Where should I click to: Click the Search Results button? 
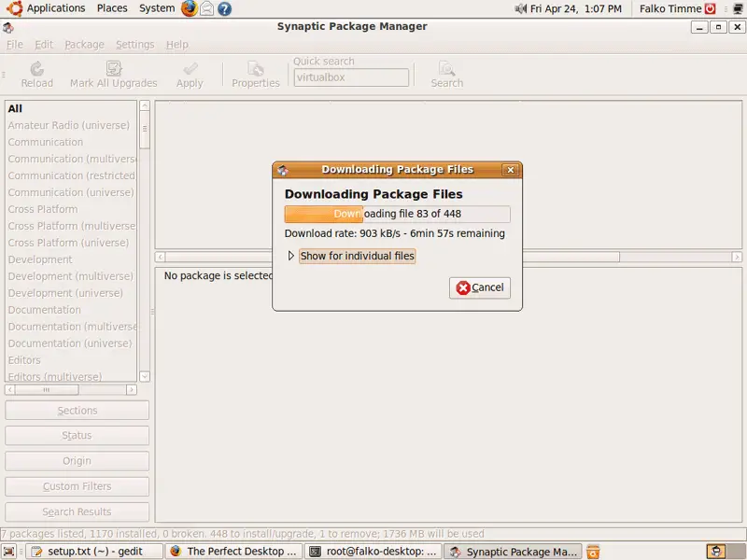(77, 511)
